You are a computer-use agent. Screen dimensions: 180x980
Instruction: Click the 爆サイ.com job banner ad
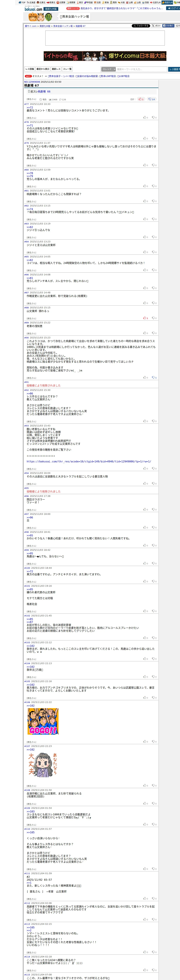pyautogui.click(x=105, y=56)
